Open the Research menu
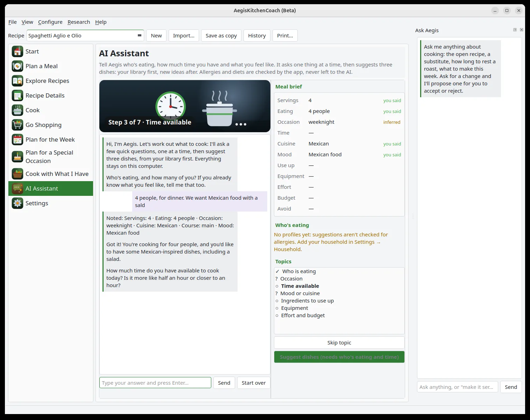The image size is (530, 420). (79, 22)
